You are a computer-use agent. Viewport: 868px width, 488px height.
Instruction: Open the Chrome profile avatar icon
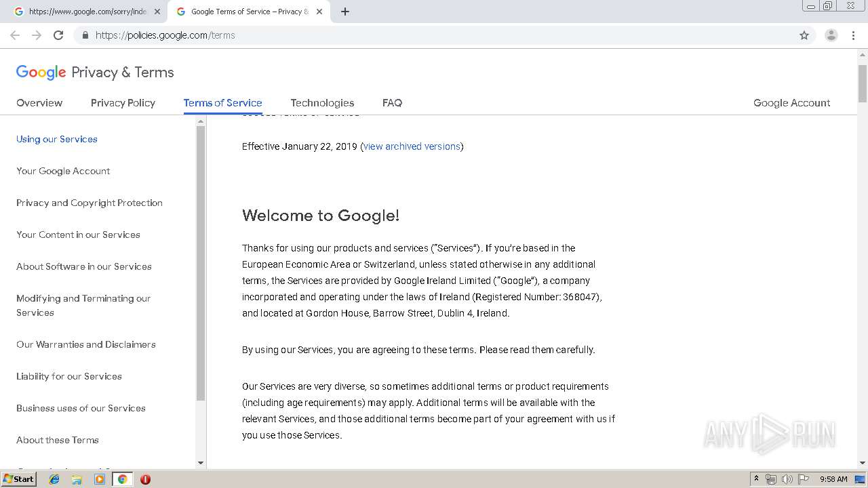(x=831, y=35)
